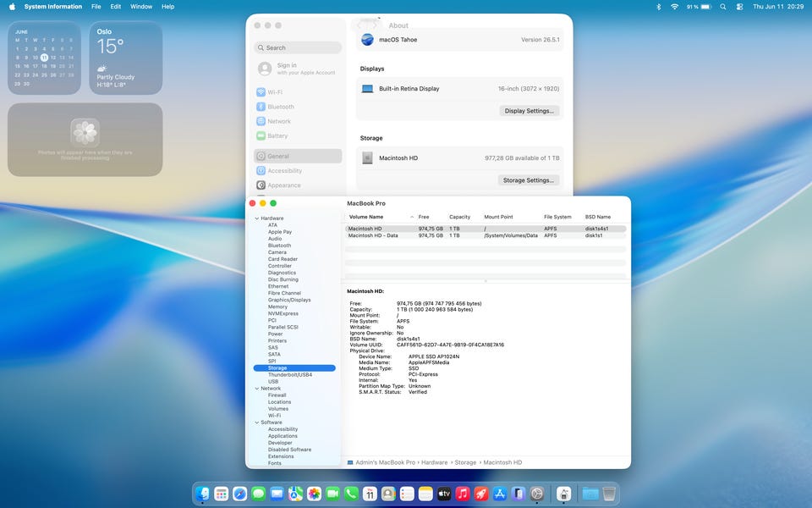Select the Macintosh HD - Data row
This screenshot has width=812, height=508.
coord(486,235)
